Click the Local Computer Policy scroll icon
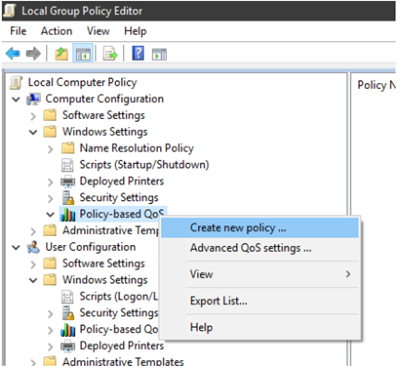Screen dimensions: 403x378 pyautogui.click(x=16, y=82)
